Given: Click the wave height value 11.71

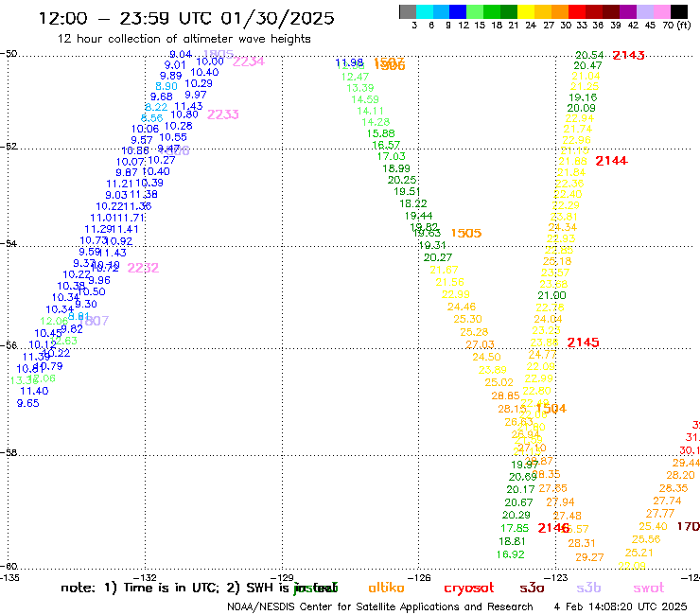Looking at the screenshot, I should [131, 218].
